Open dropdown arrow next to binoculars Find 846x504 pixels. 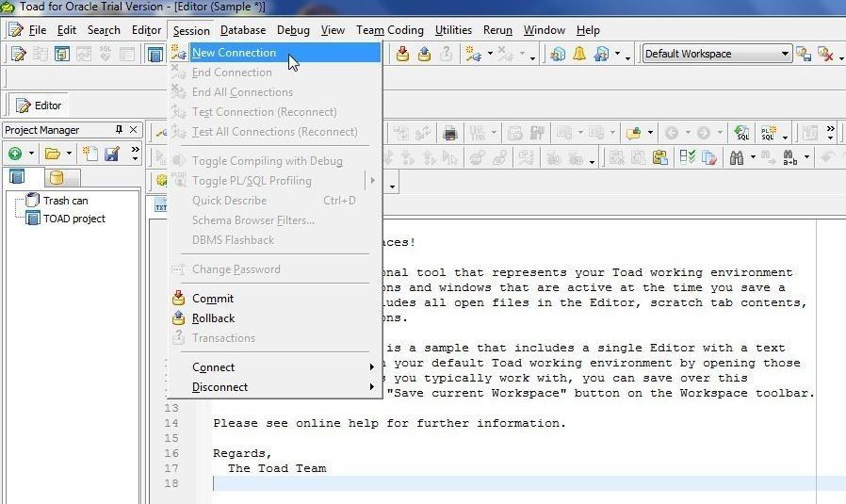753,157
